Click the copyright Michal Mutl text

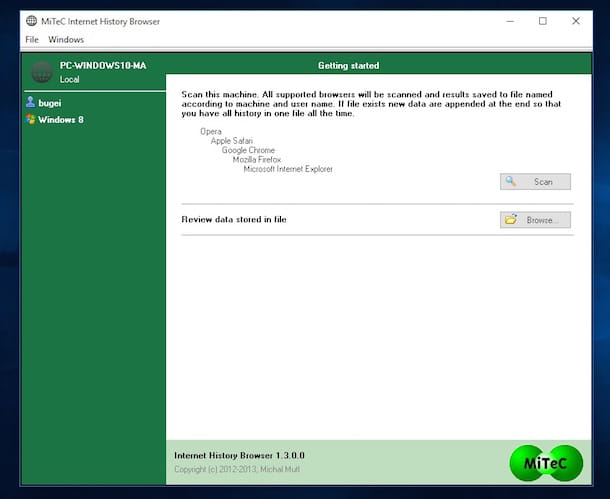[237, 469]
